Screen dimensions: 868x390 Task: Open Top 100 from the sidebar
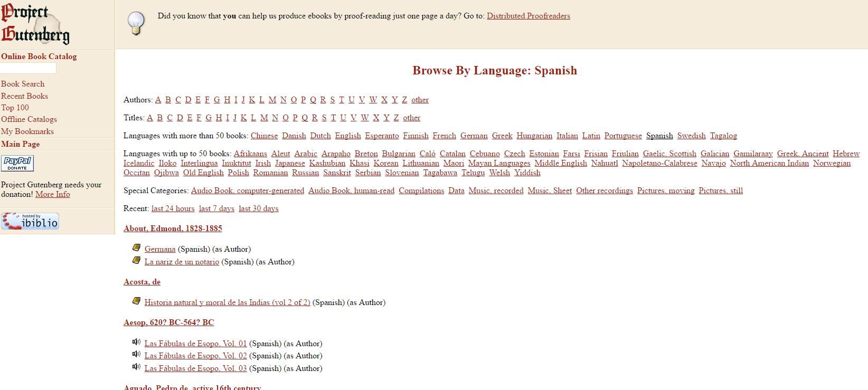tap(15, 108)
